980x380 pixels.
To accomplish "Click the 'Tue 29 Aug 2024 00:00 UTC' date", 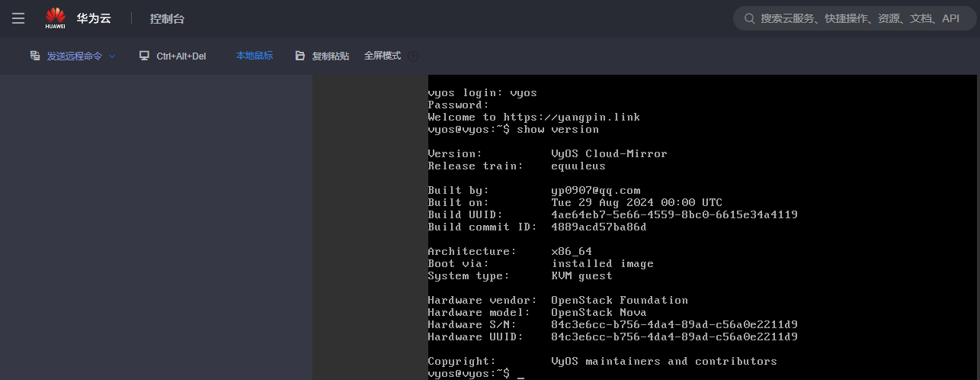I will click(x=637, y=202).
